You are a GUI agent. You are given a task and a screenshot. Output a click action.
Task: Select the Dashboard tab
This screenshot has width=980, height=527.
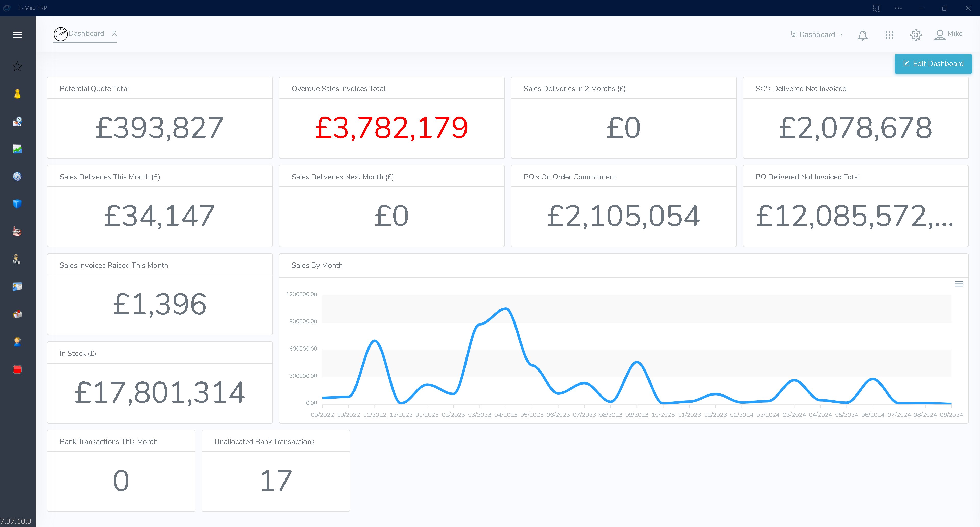point(85,34)
